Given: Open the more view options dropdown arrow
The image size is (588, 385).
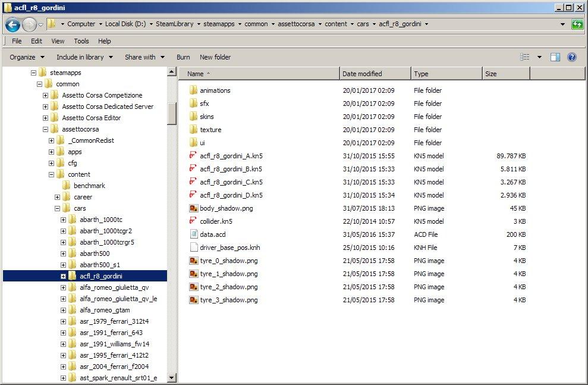Looking at the screenshot, I should [539, 57].
